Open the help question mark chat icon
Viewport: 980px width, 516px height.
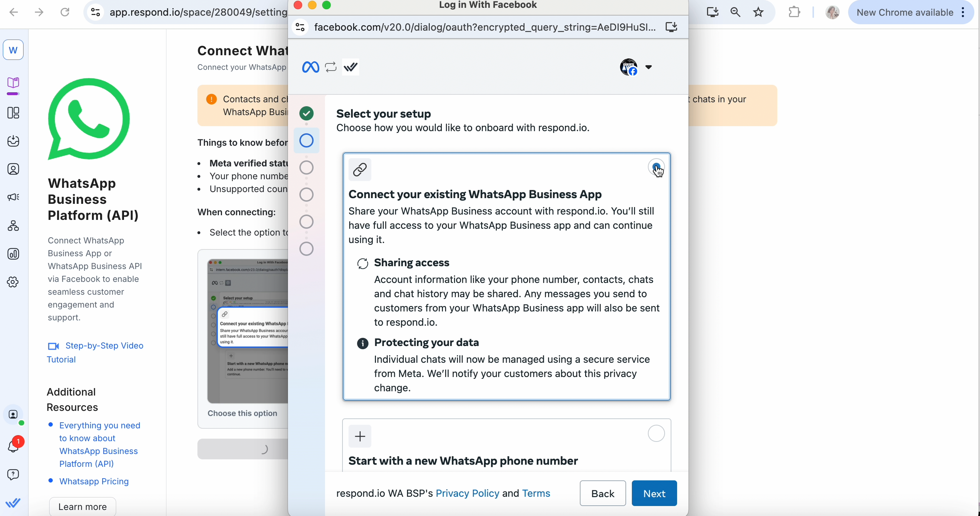pyautogui.click(x=13, y=475)
